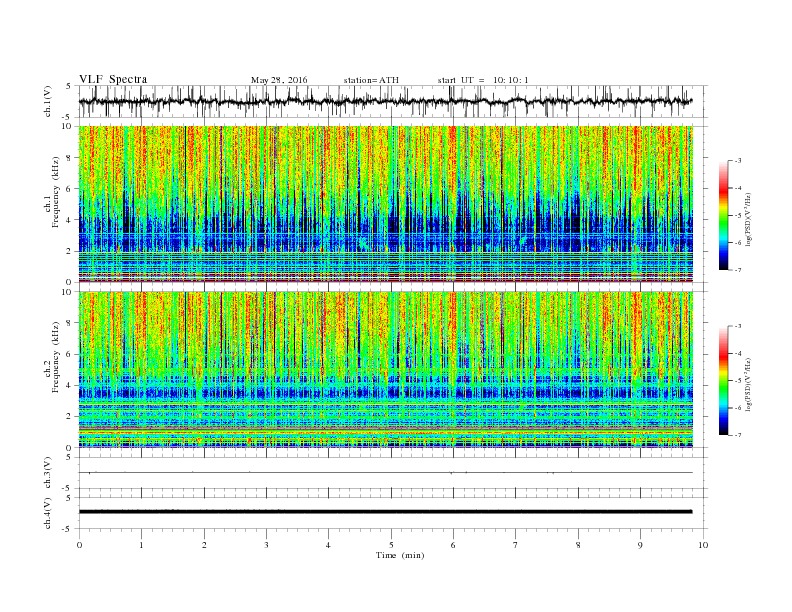Click the lower ch.2 spectrogram color bar
Image resolution: width=792 pixels, height=612 pixels.
pyautogui.click(x=724, y=381)
